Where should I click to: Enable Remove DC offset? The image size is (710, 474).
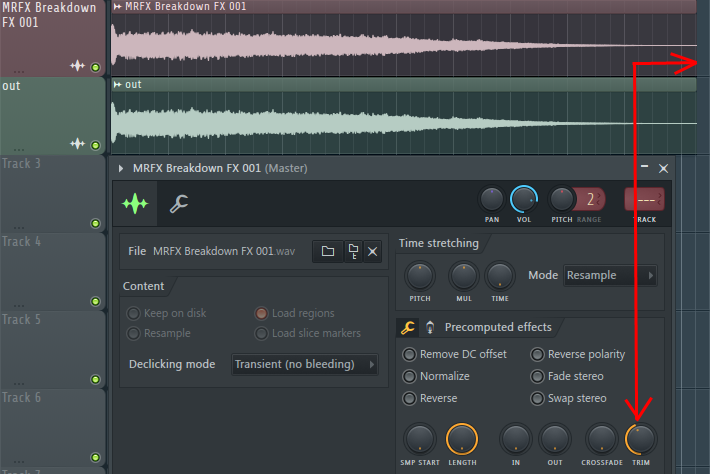click(409, 354)
